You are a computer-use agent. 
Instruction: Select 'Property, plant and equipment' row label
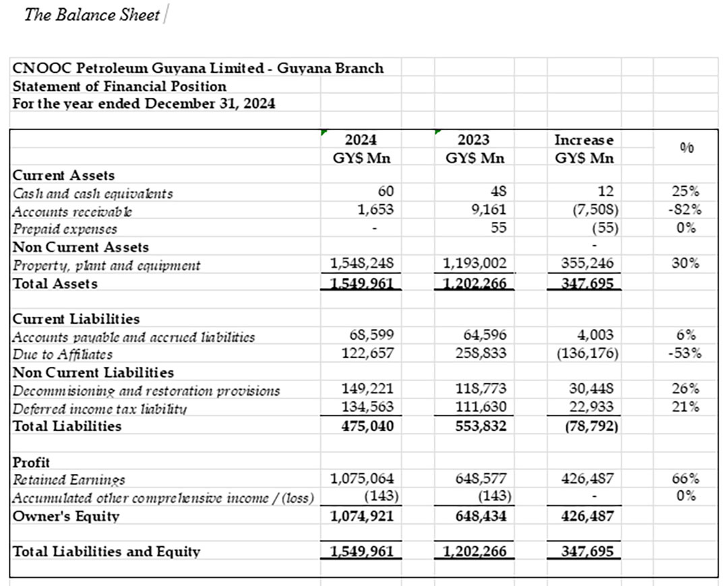[107, 265]
